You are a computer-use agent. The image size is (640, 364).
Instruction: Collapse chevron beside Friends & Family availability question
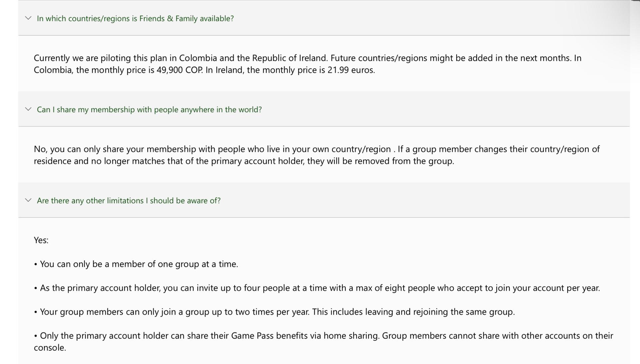coord(28,18)
